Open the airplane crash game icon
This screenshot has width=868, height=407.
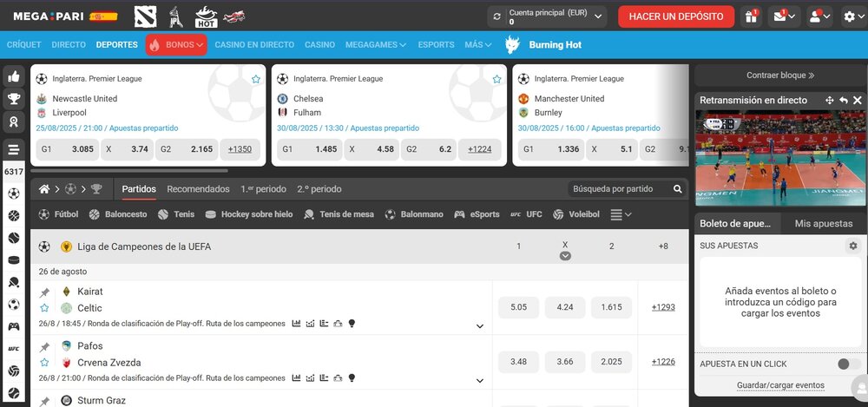point(234,16)
